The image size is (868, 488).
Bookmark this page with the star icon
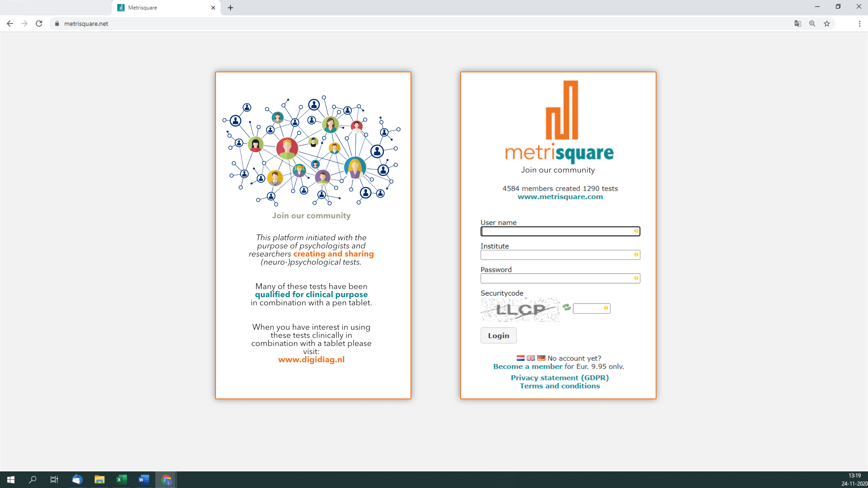pyautogui.click(x=827, y=23)
